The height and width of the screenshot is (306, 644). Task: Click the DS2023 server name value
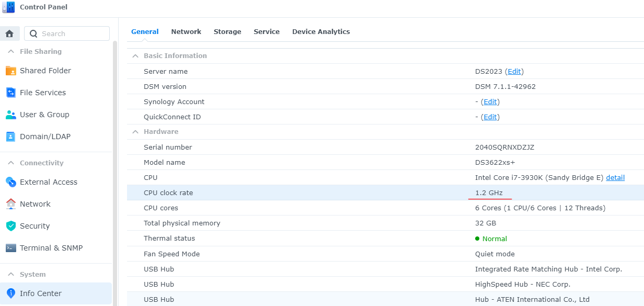pos(489,72)
